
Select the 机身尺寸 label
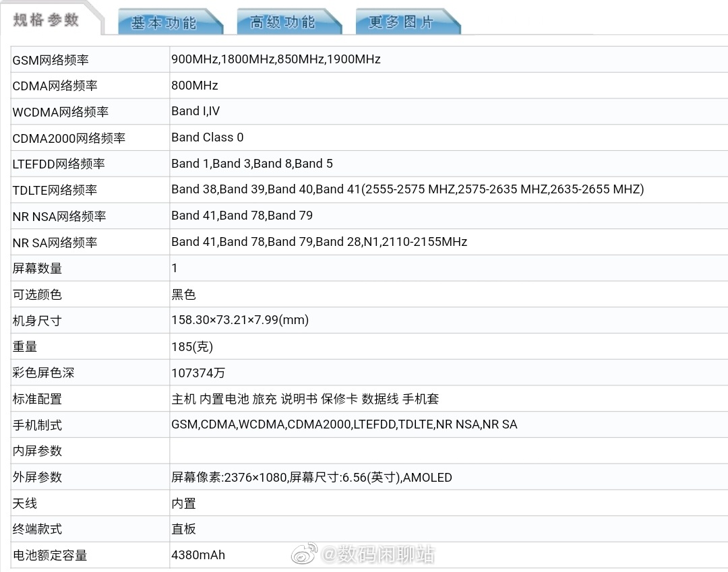(37, 321)
